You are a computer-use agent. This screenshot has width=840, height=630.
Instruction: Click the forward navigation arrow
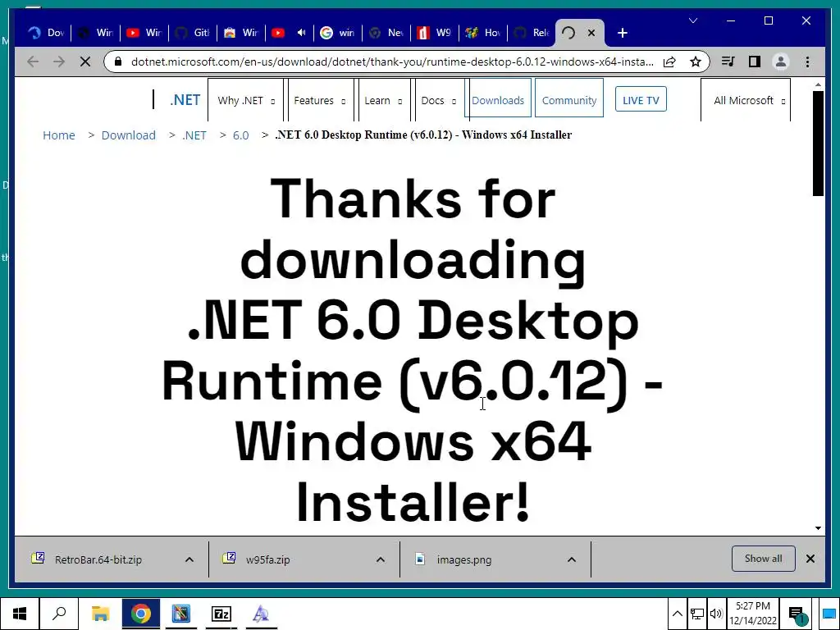(59, 62)
